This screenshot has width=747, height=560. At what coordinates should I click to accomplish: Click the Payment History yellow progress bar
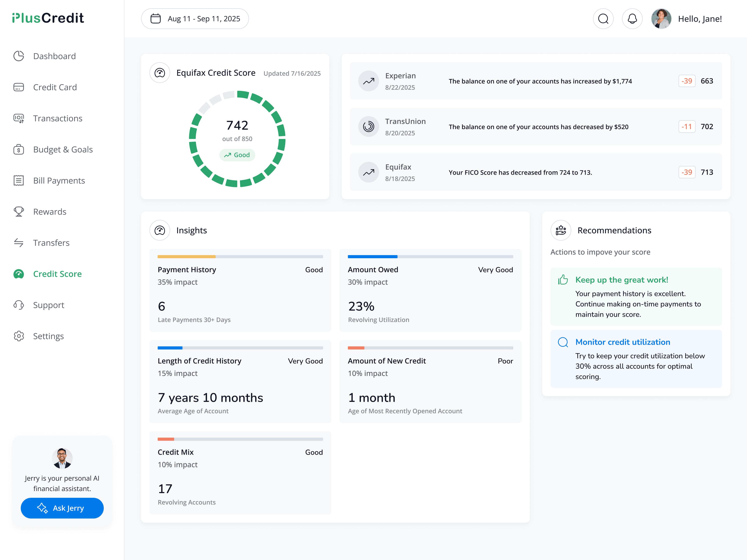(x=186, y=256)
